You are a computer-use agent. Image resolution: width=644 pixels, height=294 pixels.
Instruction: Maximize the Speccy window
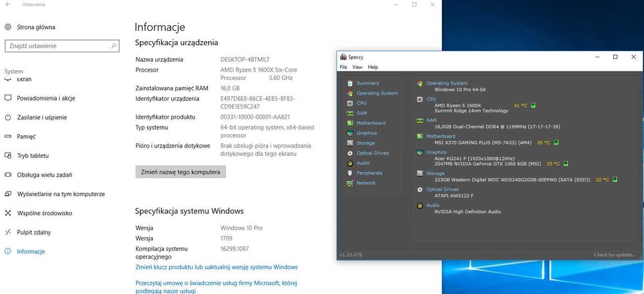[x=615, y=57]
